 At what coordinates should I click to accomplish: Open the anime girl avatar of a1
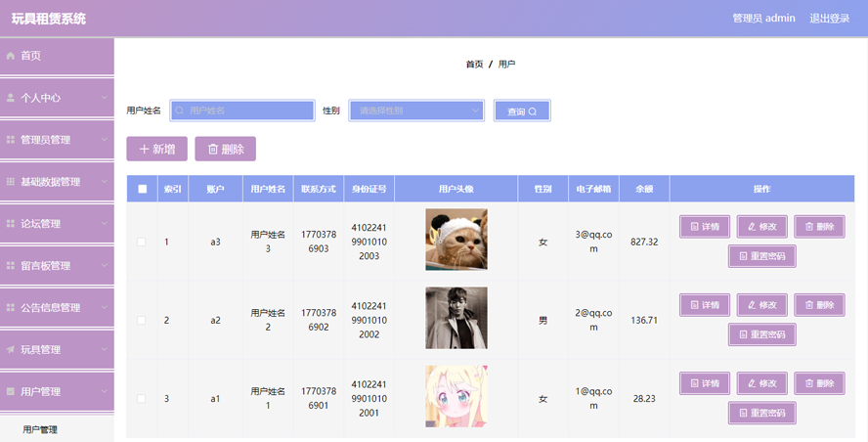pyautogui.click(x=456, y=396)
